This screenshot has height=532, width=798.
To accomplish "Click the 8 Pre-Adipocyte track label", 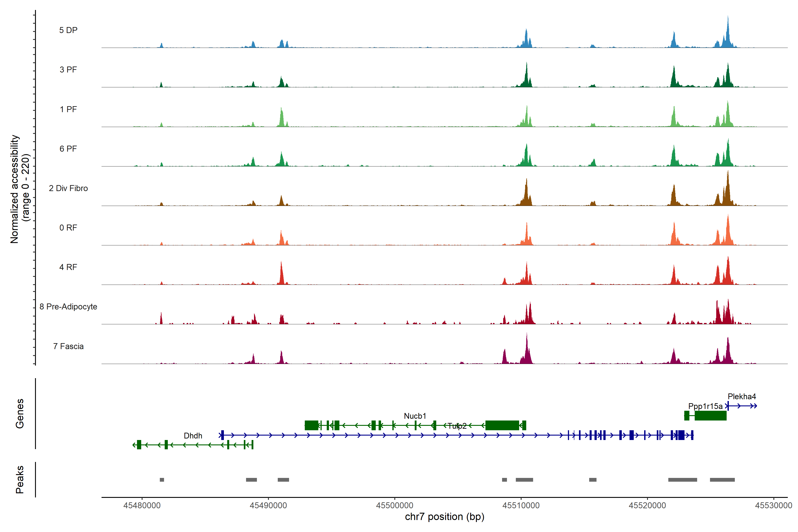I will [x=68, y=307].
